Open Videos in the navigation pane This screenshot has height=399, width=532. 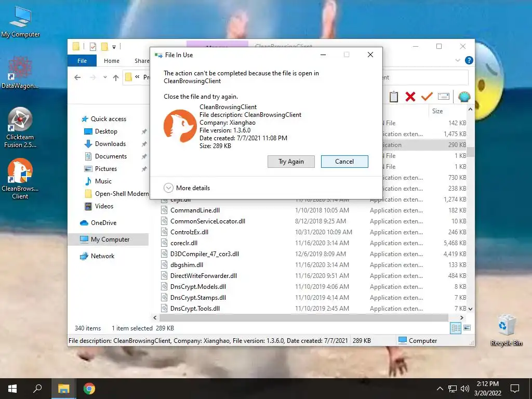(x=104, y=206)
